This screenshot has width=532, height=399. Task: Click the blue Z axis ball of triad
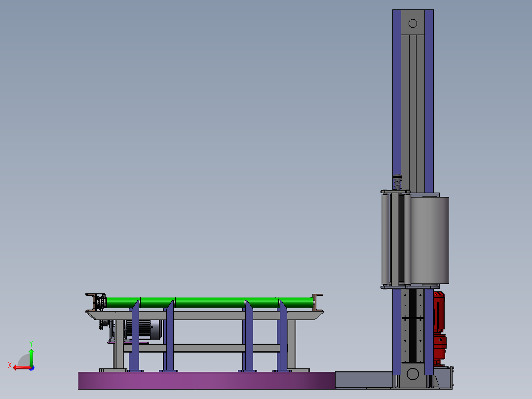32,368
